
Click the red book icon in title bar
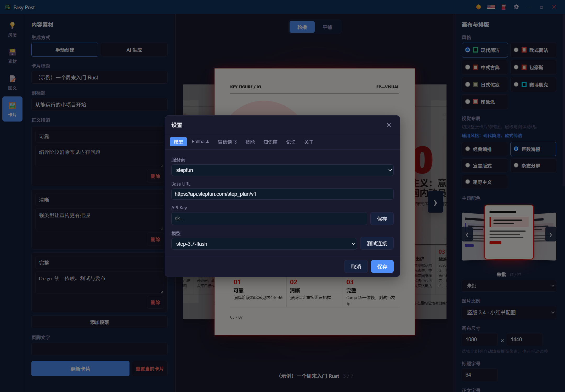(504, 7)
